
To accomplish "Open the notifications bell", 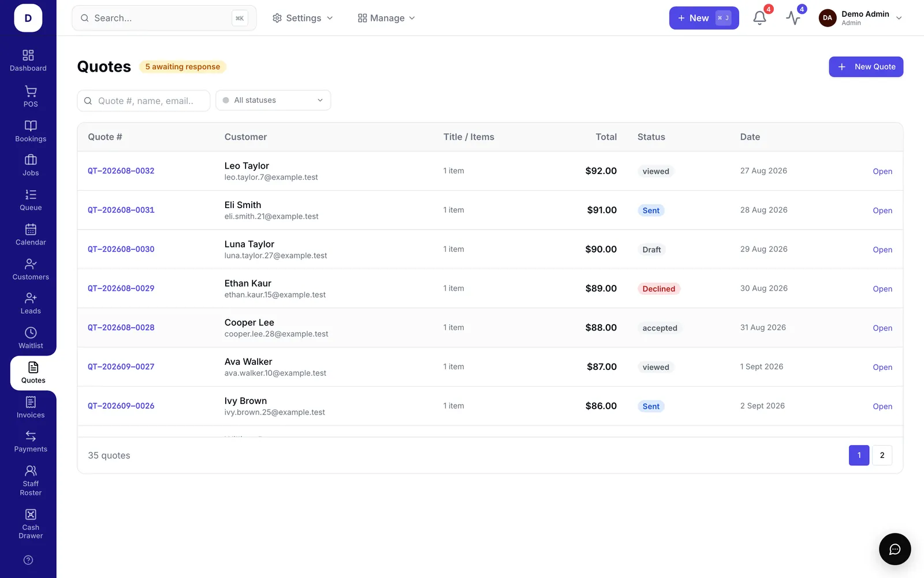I will (759, 18).
